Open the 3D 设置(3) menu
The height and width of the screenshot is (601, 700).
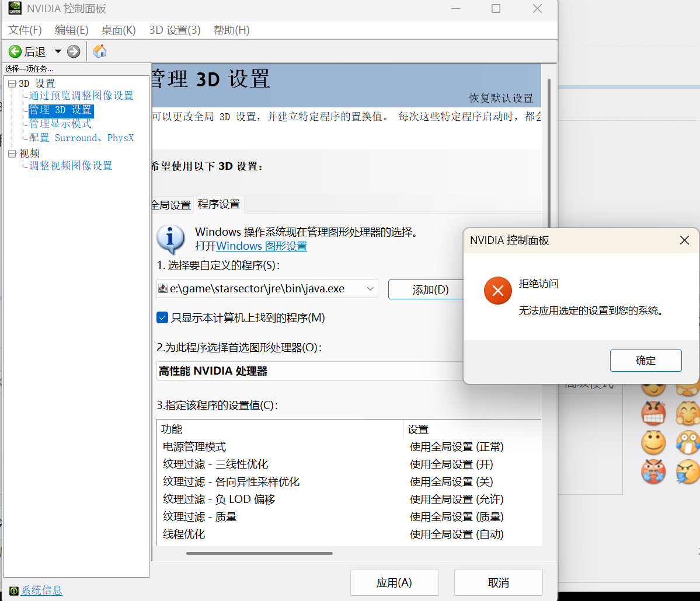[175, 30]
